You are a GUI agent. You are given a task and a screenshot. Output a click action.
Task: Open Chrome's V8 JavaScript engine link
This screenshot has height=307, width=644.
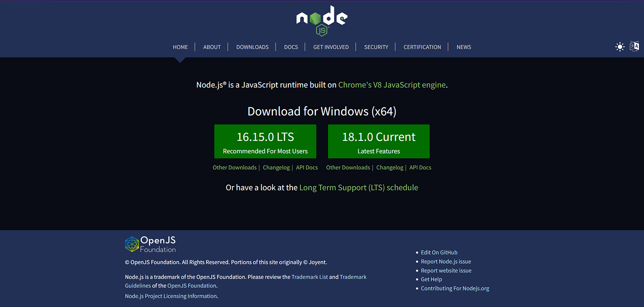pos(392,85)
